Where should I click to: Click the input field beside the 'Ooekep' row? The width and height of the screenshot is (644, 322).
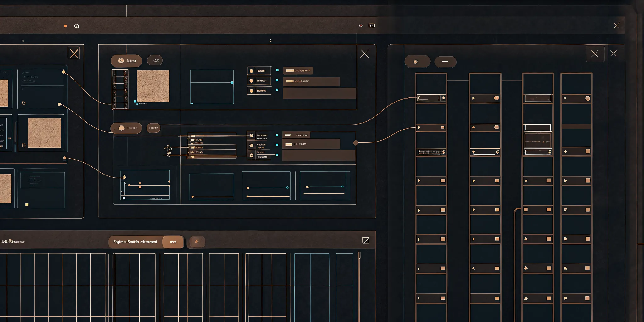coord(311,144)
